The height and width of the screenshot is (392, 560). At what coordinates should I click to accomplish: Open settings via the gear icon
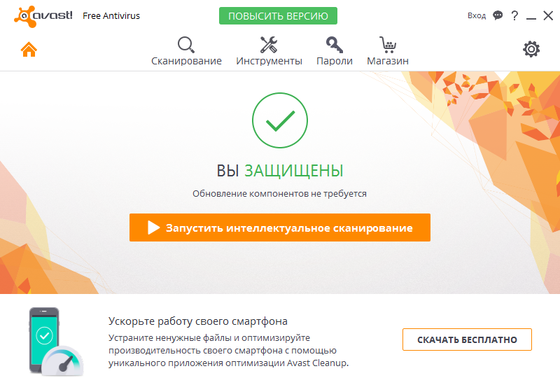pyautogui.click(x=532, y=49)
